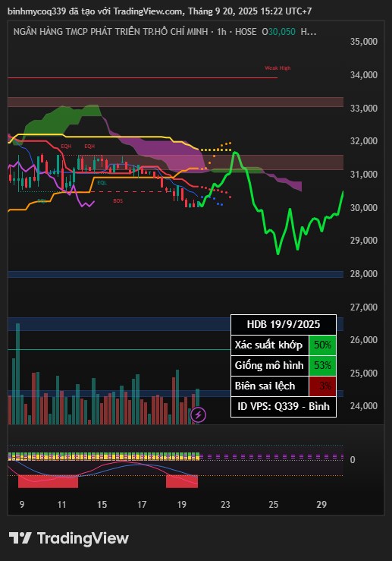Click date 19 on the time axis
Image resolution: width=392 pixels, height=561 pixels.
(181, 505)
